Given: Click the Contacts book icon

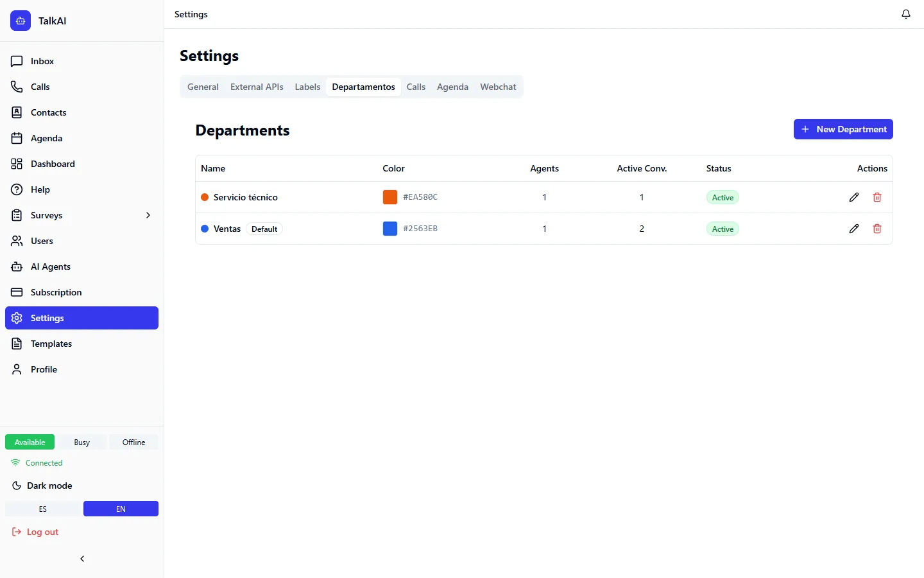Looking at the screenshot, I should click(x=17, y=112).
